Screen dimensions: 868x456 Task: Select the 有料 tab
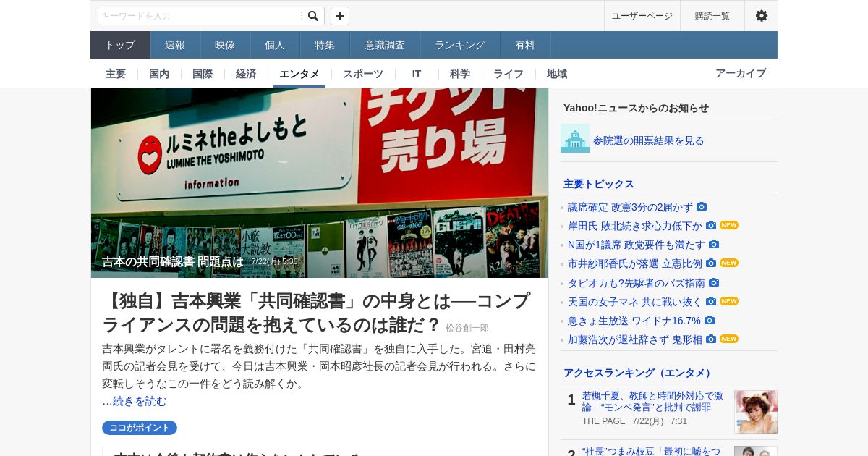coord(525,45)
